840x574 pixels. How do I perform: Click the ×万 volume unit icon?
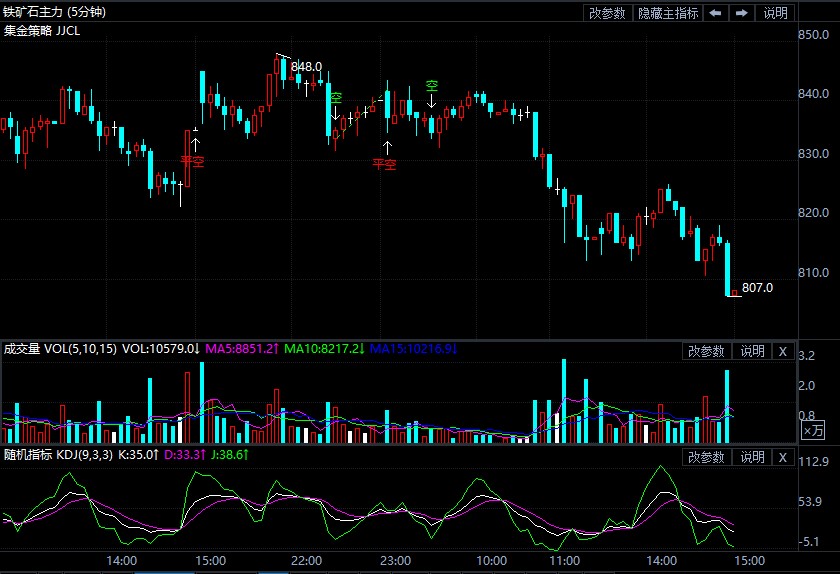[814, 430]
